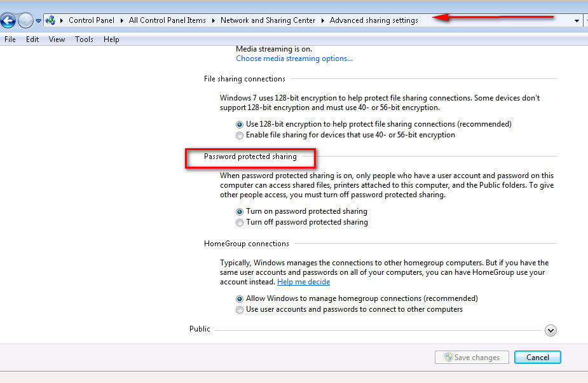Navigate to All Control Panel Items breadcrumb
The width and height of the screenshot is (588, 383).
[167, 20]
